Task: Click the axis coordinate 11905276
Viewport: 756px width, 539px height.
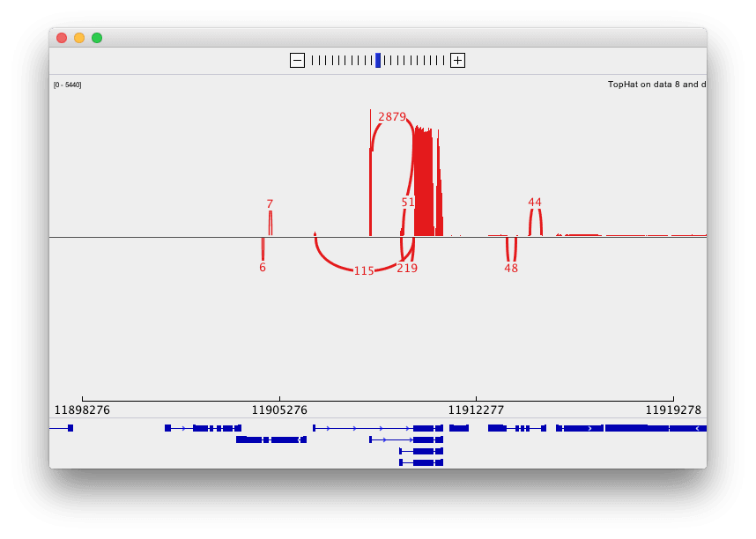Action: pyautogui.click(x=279, y=410)
